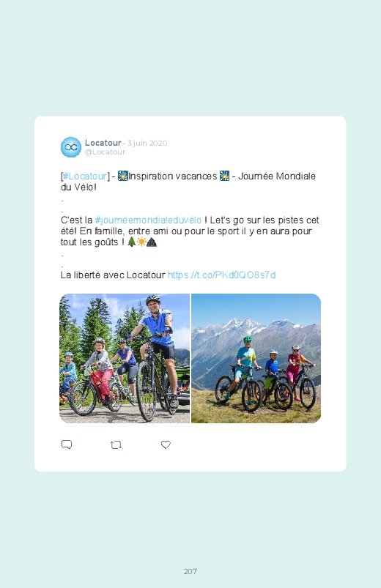Click the sparkle emoji after Inspiration vacances

(x=224, y=176)
